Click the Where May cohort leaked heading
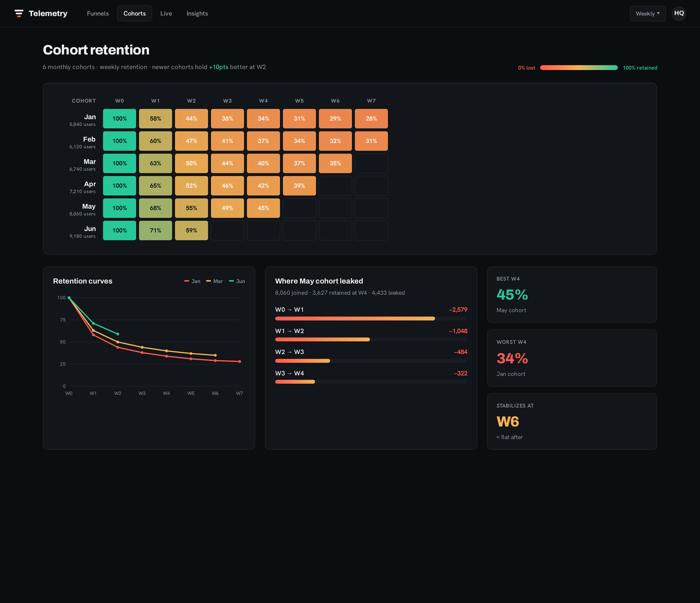 (x=319, y=281)
